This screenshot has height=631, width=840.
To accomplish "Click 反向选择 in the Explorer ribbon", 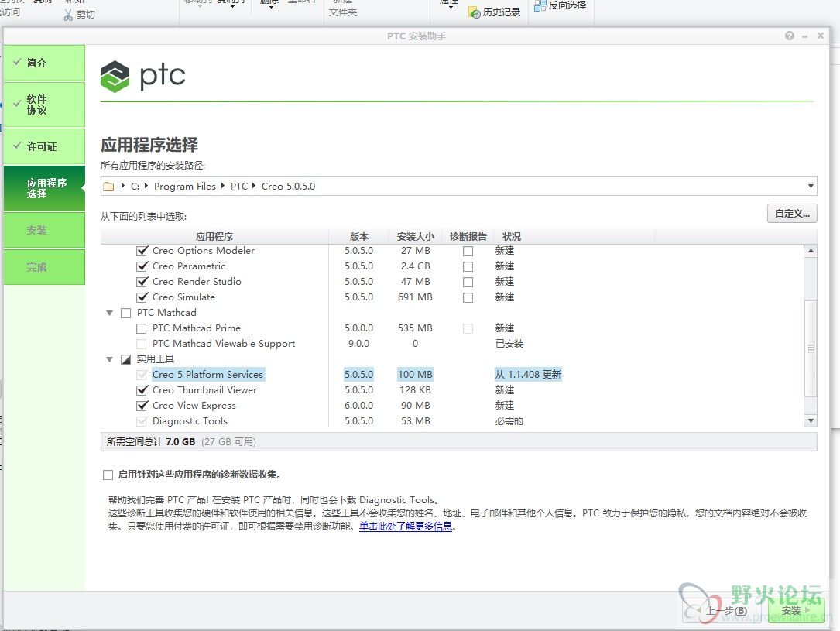I will tap(561, 5).
